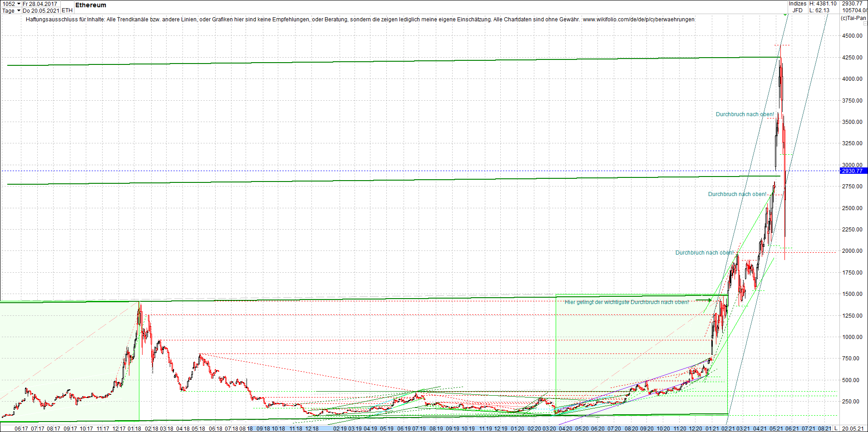Click the green triangle marker atop chart
868x432 pixels.
click(786, 15)
